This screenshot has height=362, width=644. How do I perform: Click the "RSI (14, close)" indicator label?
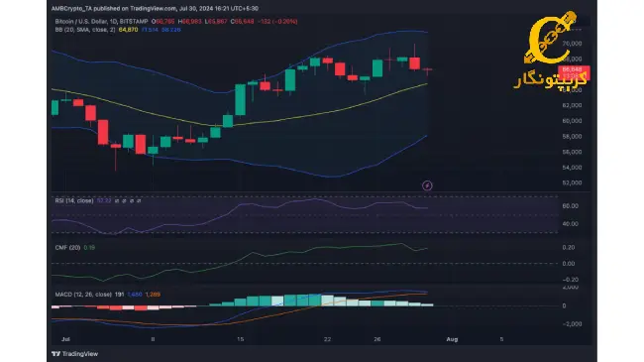(x=74, y=200)
